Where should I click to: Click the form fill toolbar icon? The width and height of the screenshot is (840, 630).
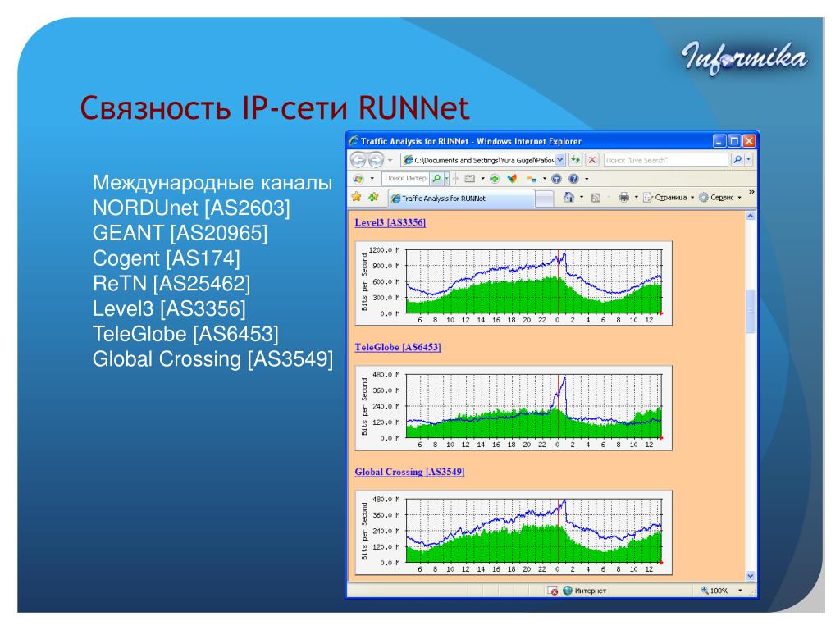[470, 178]
